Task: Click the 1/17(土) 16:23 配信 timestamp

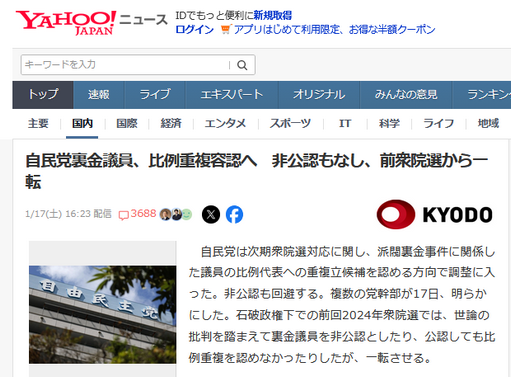Action: pos(68,214)
